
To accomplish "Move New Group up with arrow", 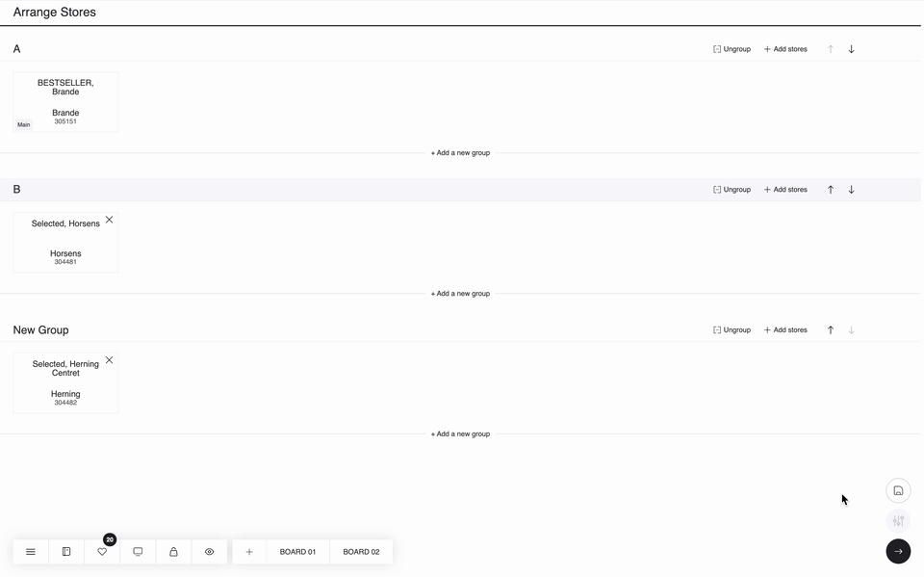I will pyautogui.click(x=831, y=329).
